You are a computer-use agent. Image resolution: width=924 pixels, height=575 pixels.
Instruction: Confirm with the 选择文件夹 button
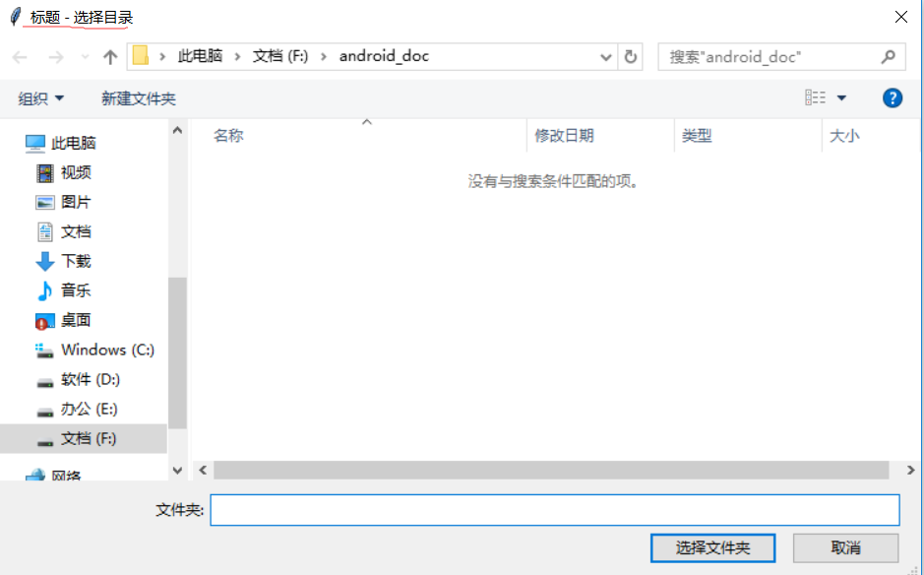(x=712, y=547)
